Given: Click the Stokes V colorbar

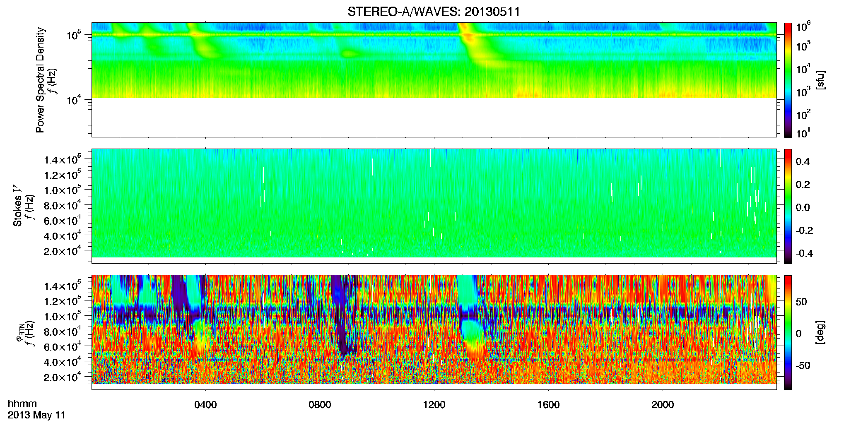Looking at the screenshot, I should point(788,206).
